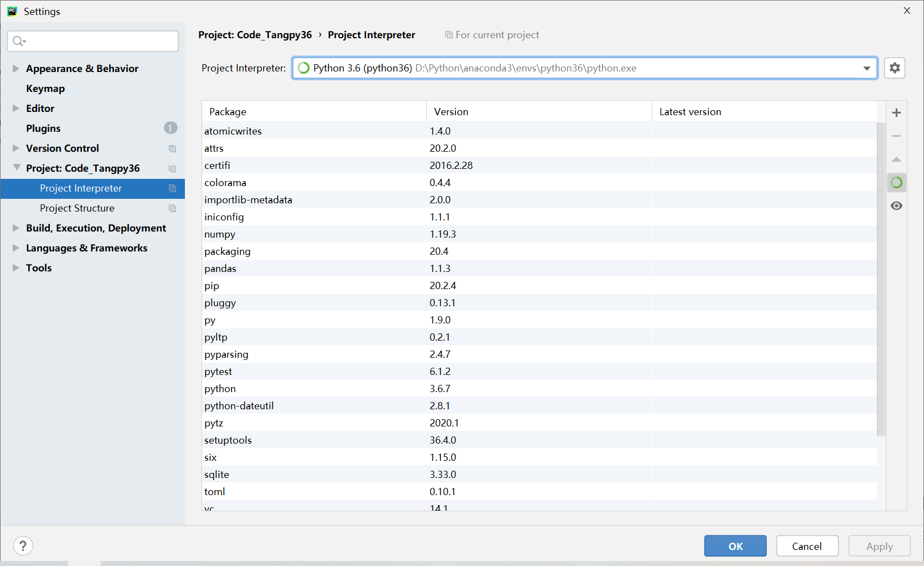Select the Tools label in sidebar
This screenshot has width=924, height=566.
(39, 268)
